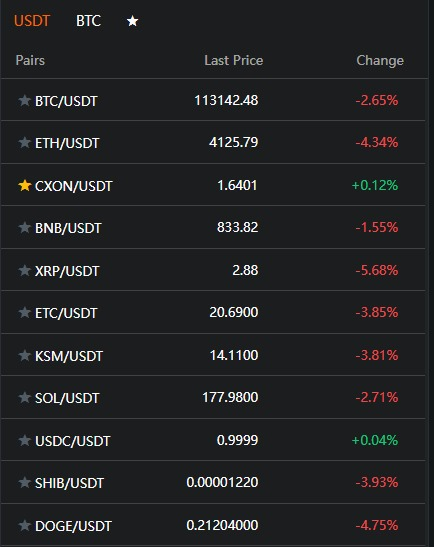Unfavorite the gold CXON/USDT star
Image resolution: width=434 pixels, height=547 pixels.
point(24,185)
